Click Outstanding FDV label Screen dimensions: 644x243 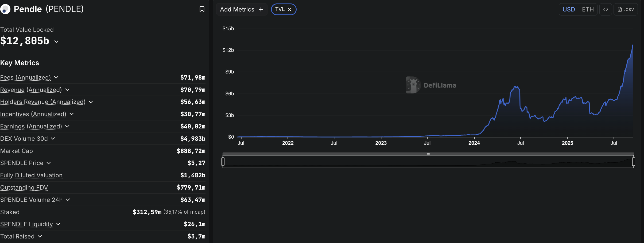[x=24, y=188]
